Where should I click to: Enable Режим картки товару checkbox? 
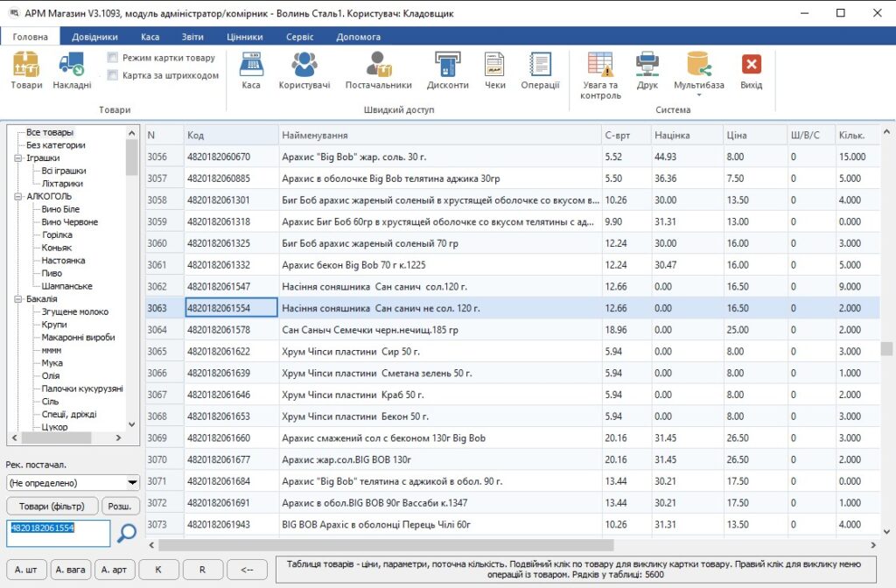[113, 58]
